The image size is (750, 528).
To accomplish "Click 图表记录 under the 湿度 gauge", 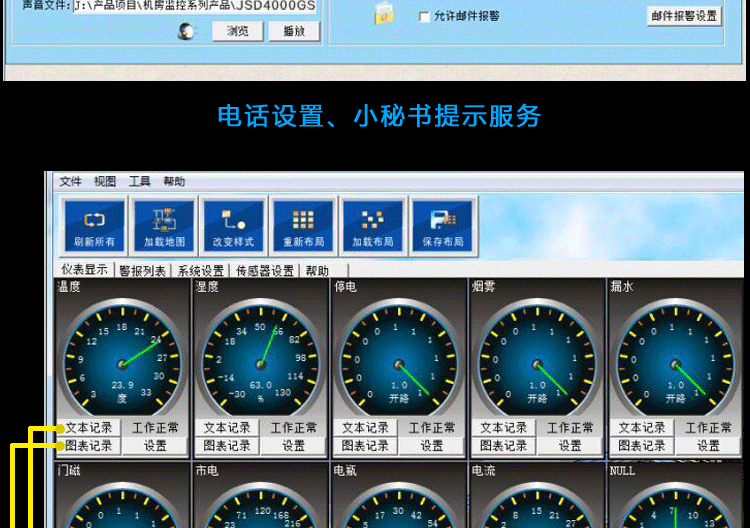I will (227, 446).
